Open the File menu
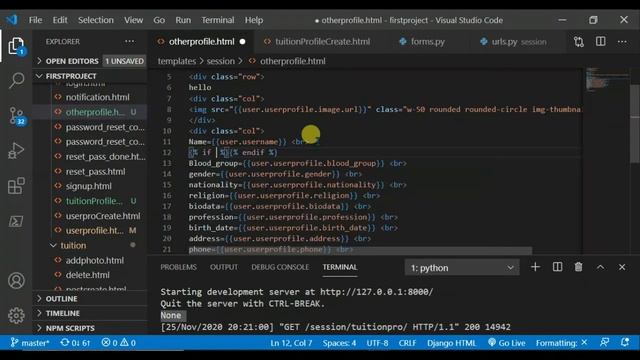Viewport: 640px width, 360px height. [x=36, y=20]
